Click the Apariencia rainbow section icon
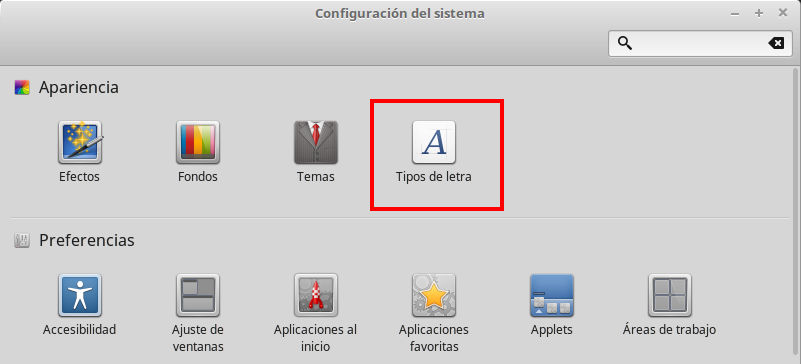 coord(22,87)
